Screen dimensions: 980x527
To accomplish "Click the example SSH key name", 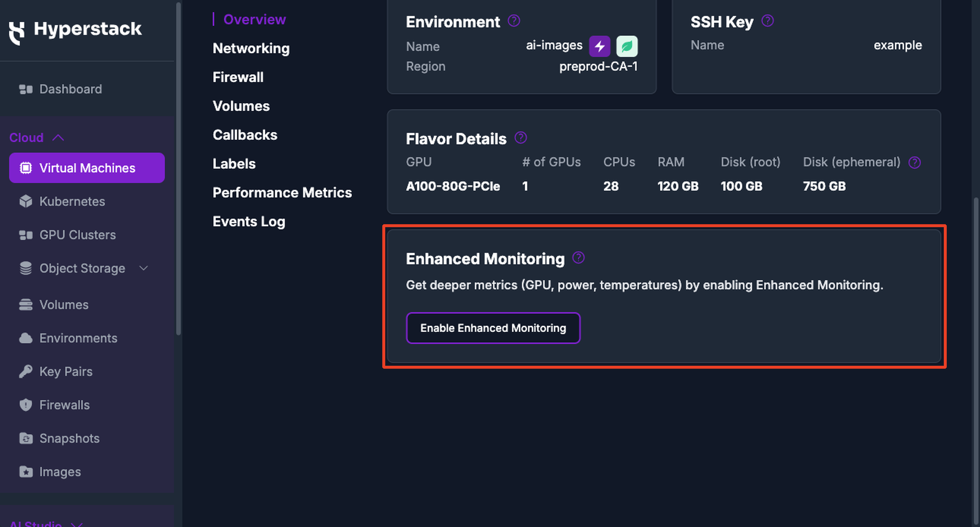I will point(898,45).
